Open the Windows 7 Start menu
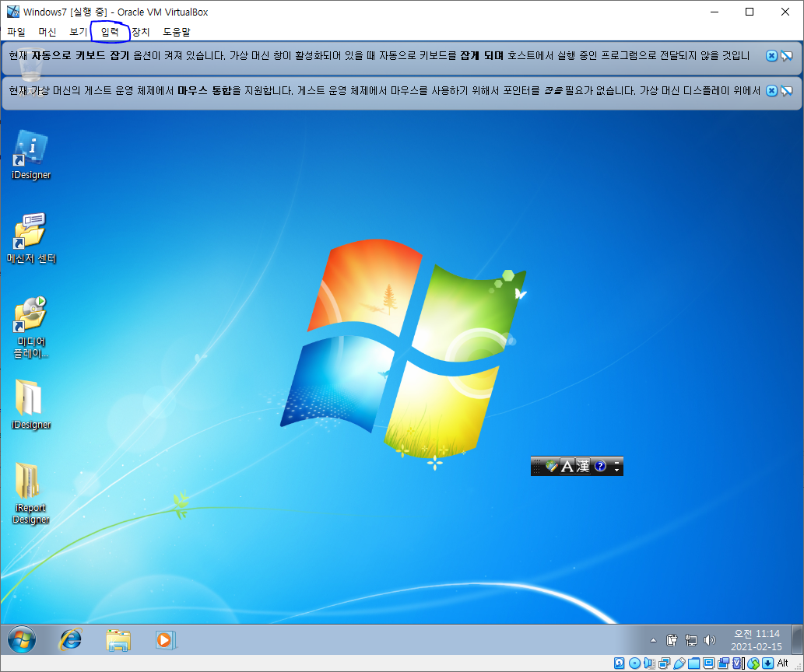 pos(22,639)
